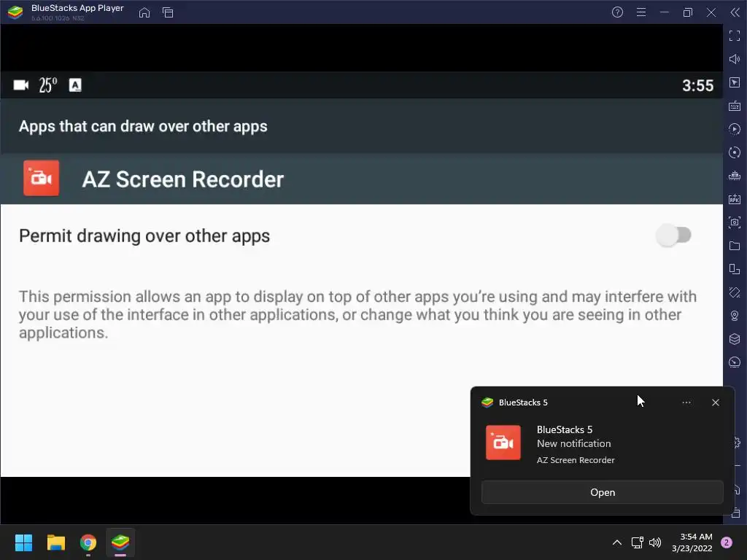The width and height of the screenshot is (747, 560).
Task: Click the AZ Screen Recorder title text
Action: coord(183,179)
